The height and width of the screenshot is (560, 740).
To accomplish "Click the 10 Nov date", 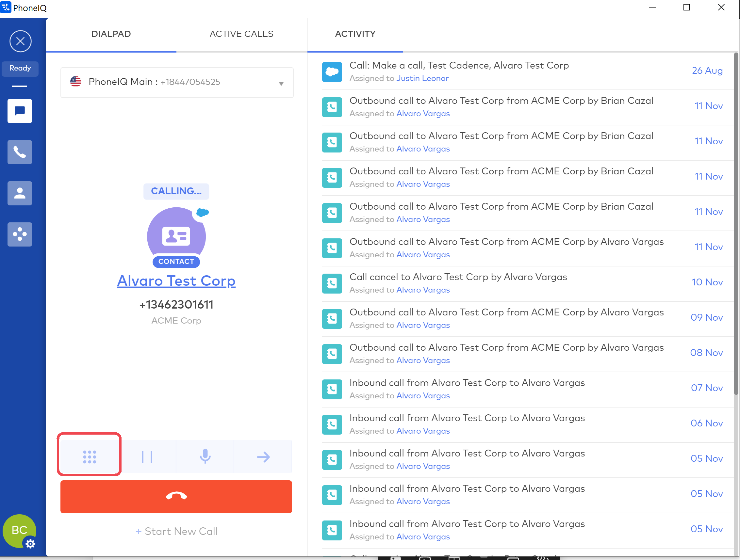I will [707, 282].
